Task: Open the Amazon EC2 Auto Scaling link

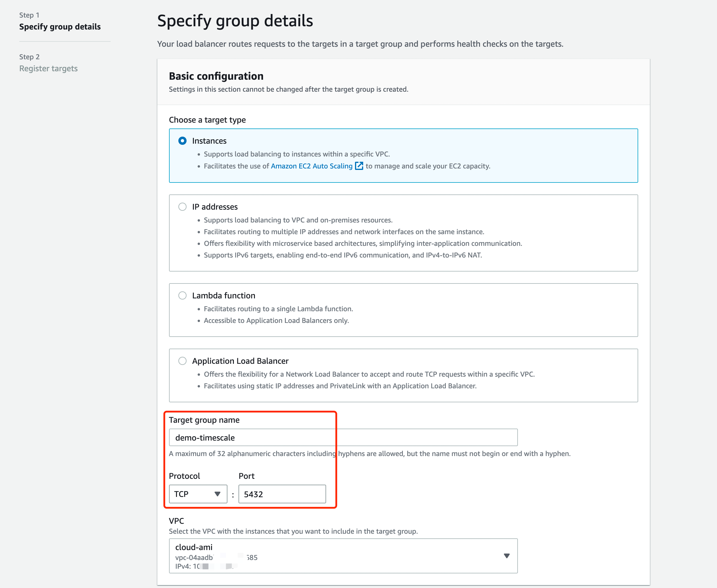Action: [311, 166]
